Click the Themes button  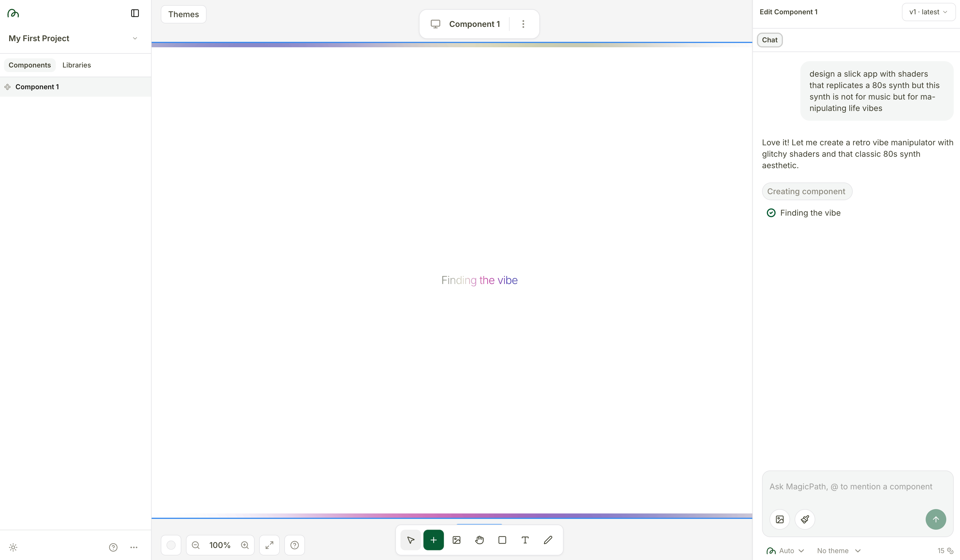(183, 15)
